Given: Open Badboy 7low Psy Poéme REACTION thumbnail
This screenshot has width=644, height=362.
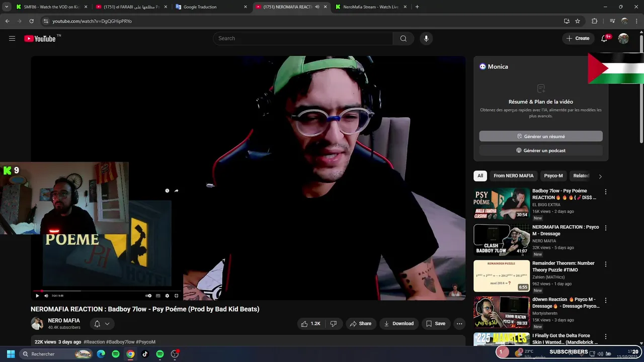Looking at the screenshot, I should (502, 204).
